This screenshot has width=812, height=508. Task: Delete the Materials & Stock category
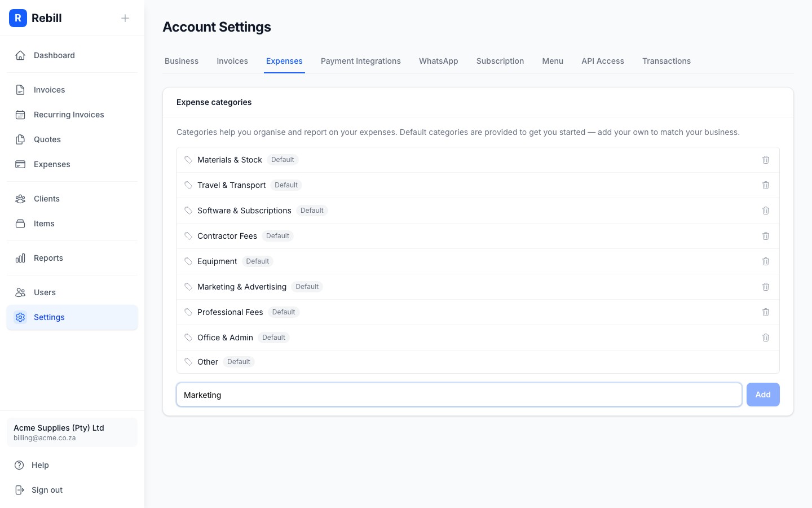click(x=766, y=160)
